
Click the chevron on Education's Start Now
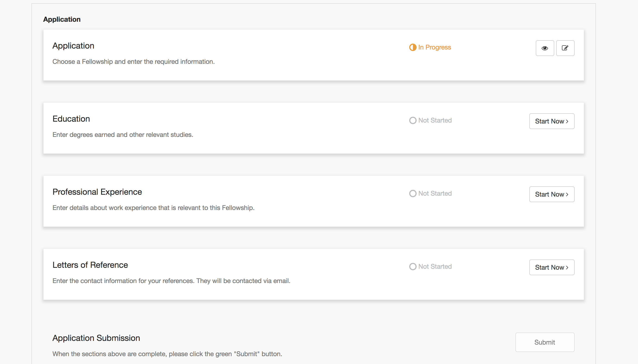coord(567,121)
